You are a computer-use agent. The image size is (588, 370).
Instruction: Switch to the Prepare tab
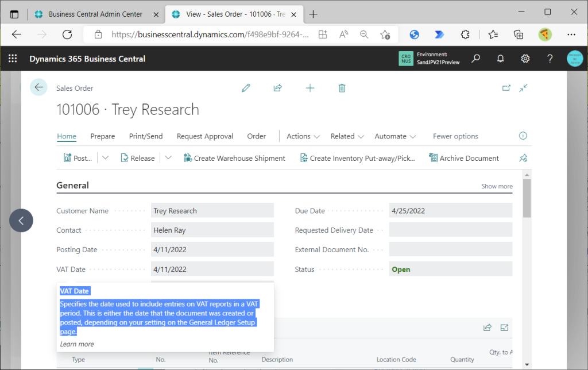103,136
